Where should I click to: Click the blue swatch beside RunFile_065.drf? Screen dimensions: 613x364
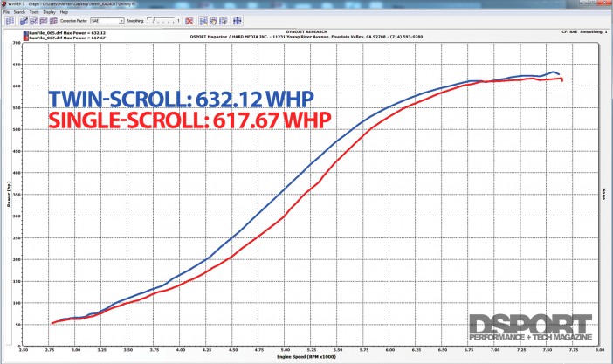[26, 32]
